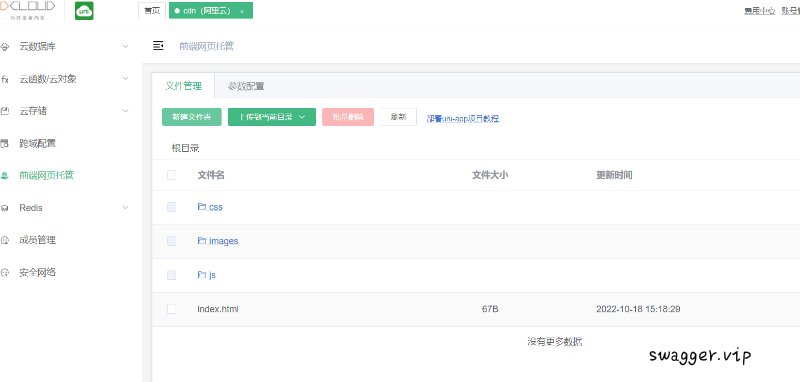Click the 没有更多数据 footer text

555,342
